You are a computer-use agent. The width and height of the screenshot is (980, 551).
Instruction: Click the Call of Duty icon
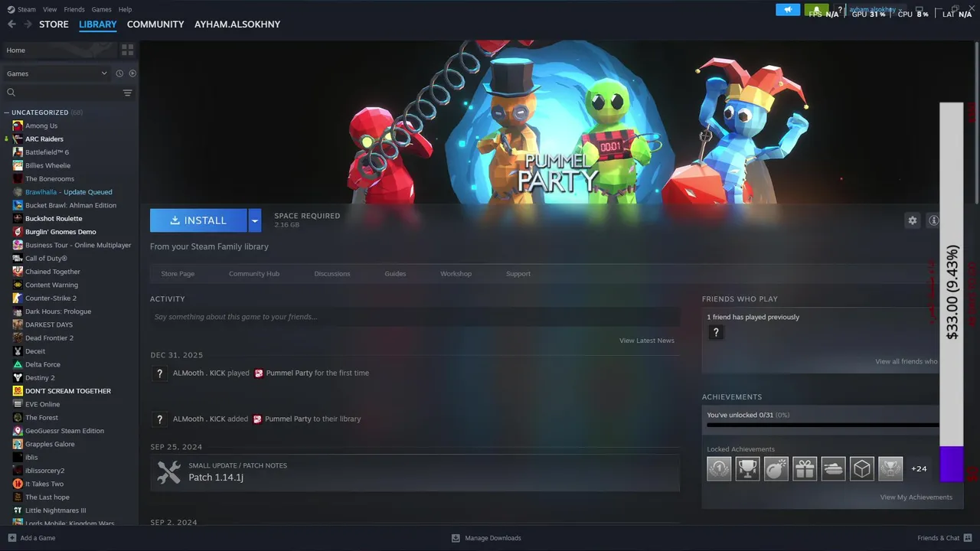coord(18,258)
